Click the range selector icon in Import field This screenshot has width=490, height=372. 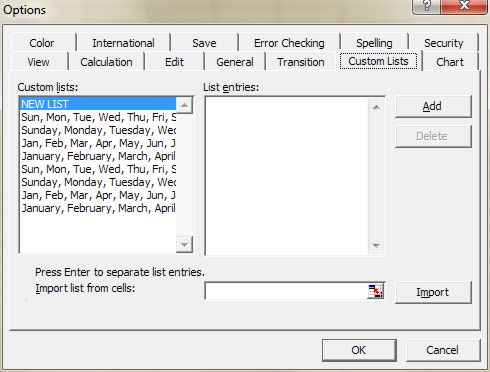pyautogui.click(x=376, y=291)
